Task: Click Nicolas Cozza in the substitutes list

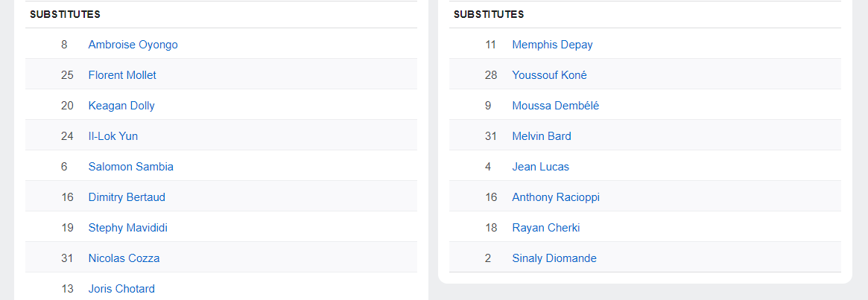Action: click(x=124, y=258)
